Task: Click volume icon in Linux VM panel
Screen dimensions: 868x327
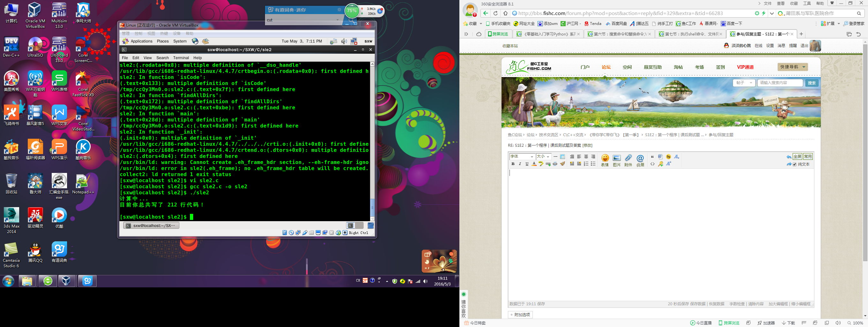Action: pyautogui.click(x=344, y=41)
